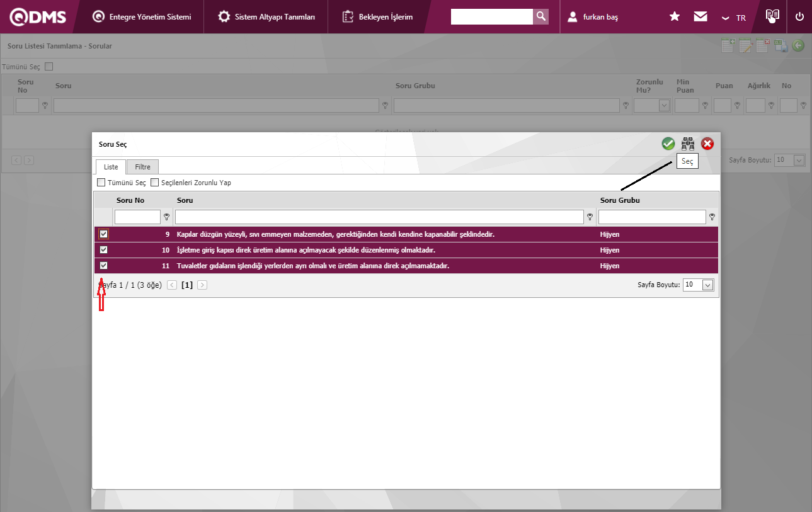Screen dimensions: 812x512
Task: Switch to the Liste tab
Action: 111,167
